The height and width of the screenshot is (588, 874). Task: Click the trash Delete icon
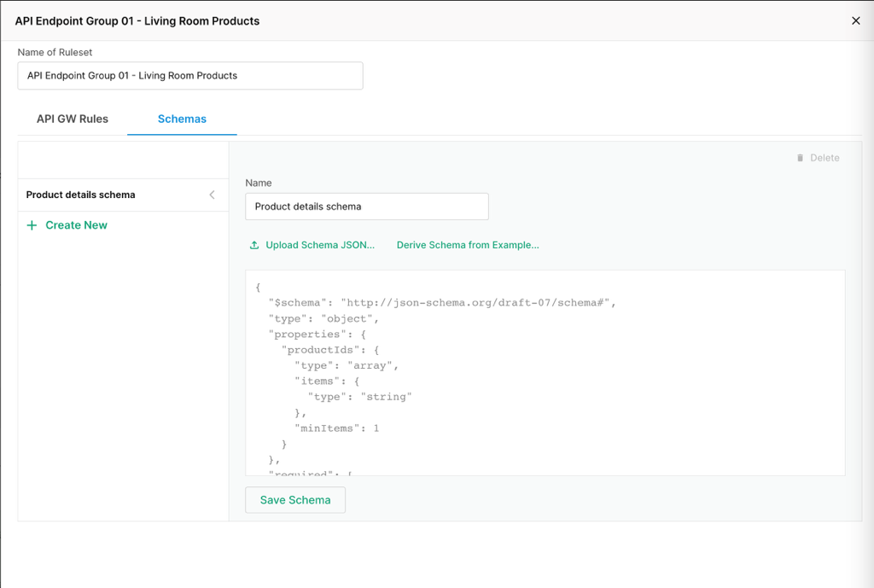(x=800, y=157)
